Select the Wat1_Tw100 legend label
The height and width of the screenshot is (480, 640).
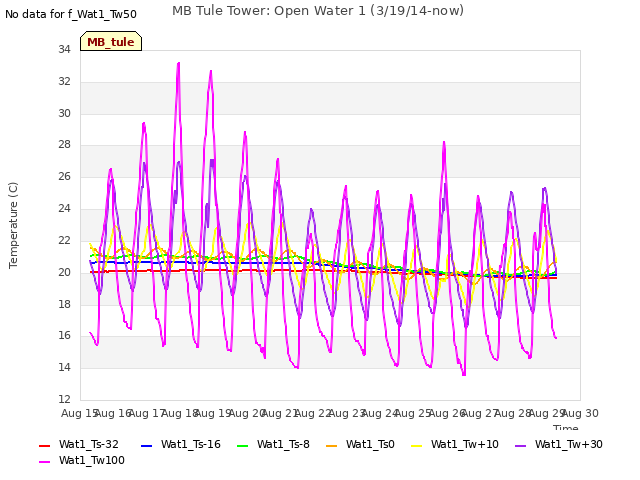tap(92, 460)
